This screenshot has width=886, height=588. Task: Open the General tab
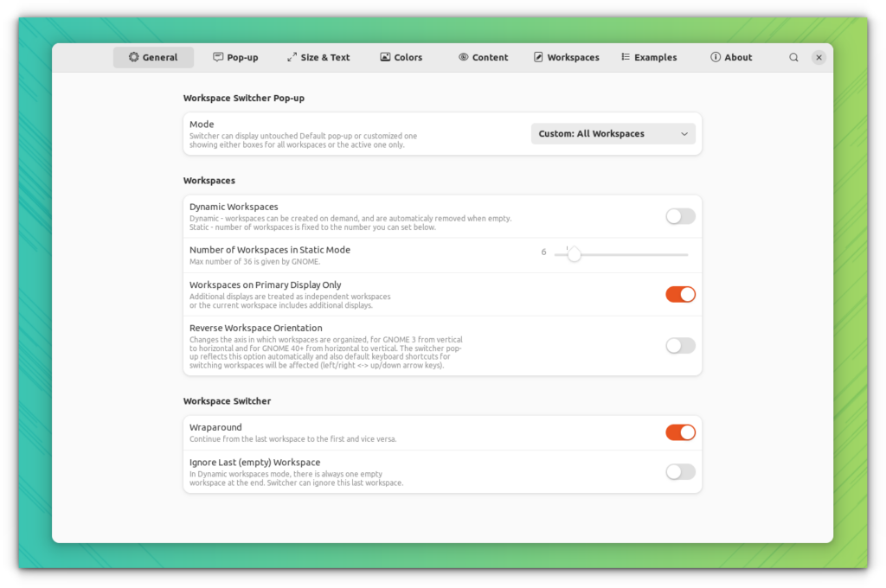click(153, 58)
